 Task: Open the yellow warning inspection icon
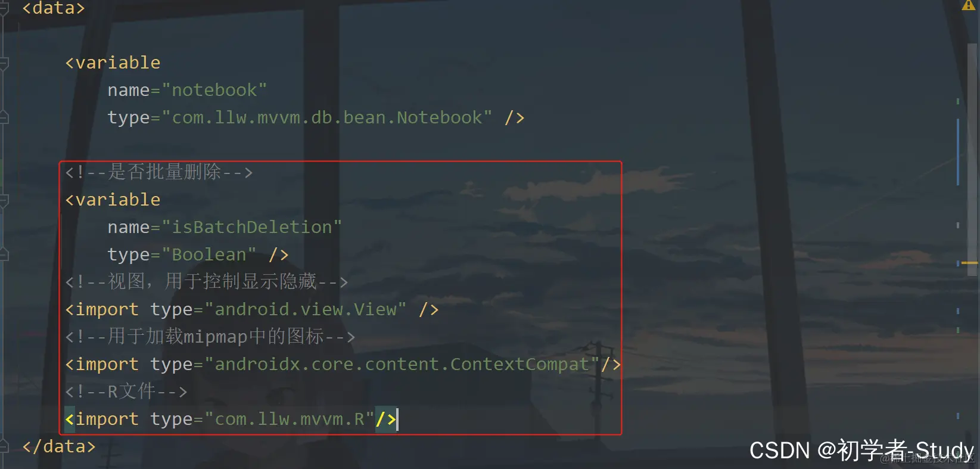968,5
